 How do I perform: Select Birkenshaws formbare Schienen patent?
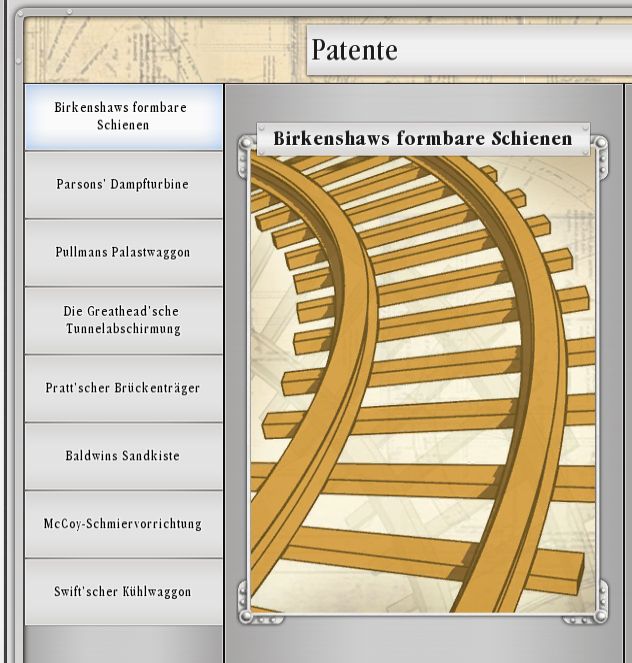[x=123, y=117]
